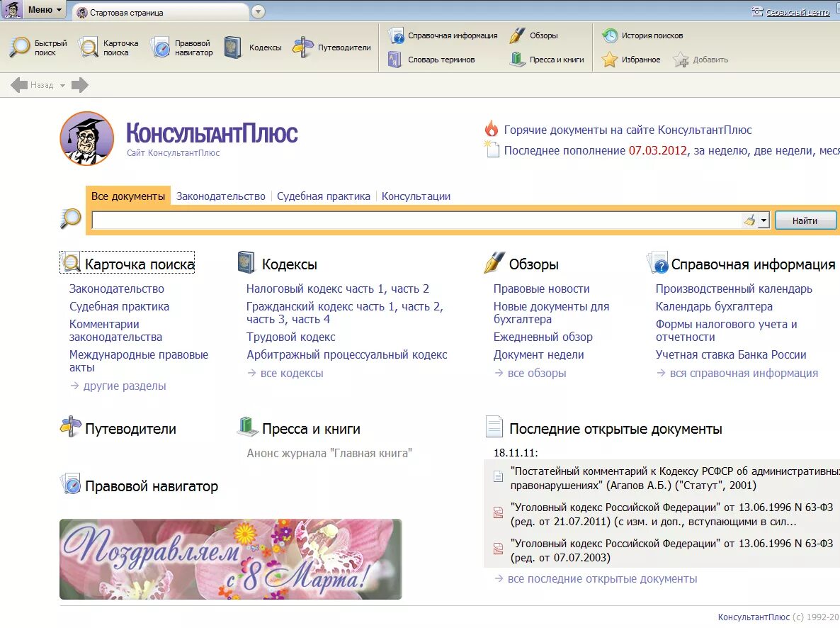The height and width of the screenshot is (628, 840).
Task: Click the professor logo image
Action: tap(87, 138)
